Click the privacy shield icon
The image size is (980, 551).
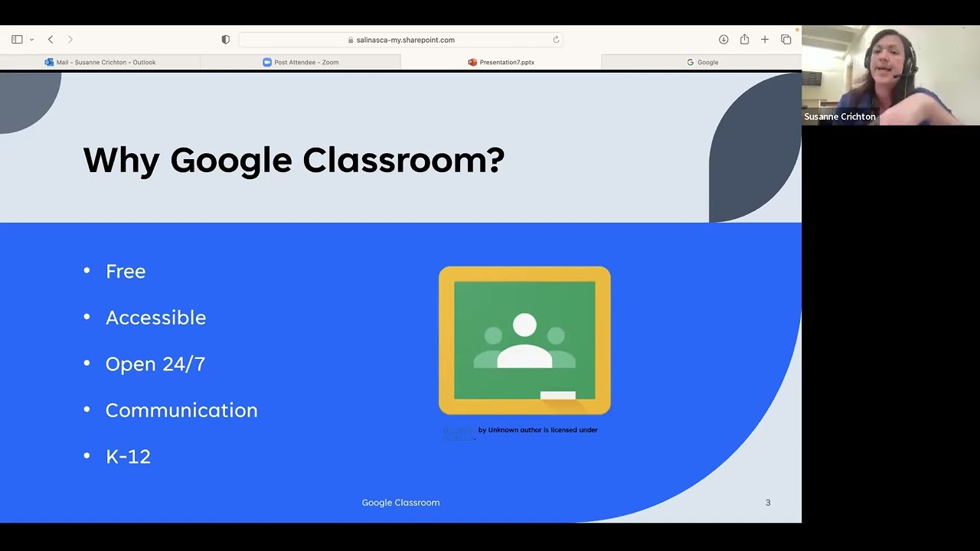(x=225, y=39)
